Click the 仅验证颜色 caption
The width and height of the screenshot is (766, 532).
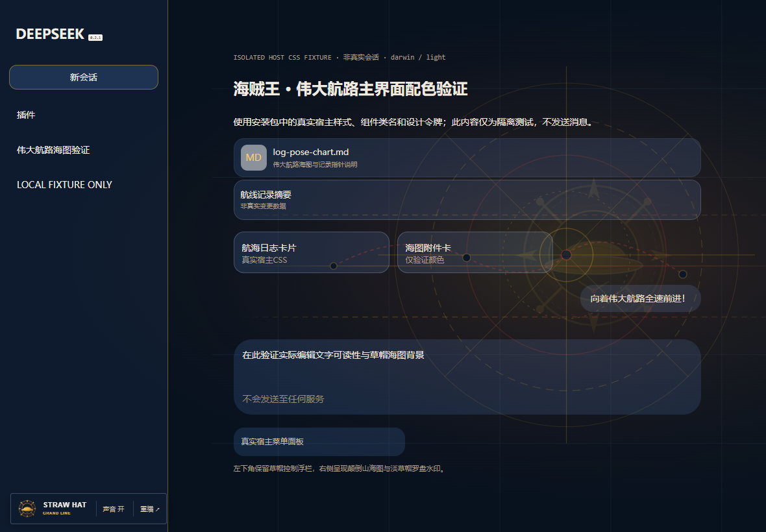click(425, 260)
